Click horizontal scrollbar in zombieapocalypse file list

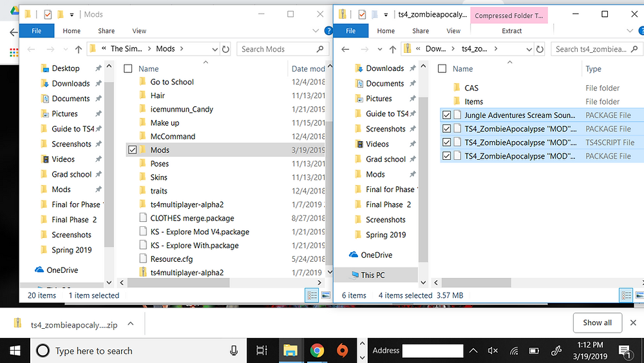477,283
